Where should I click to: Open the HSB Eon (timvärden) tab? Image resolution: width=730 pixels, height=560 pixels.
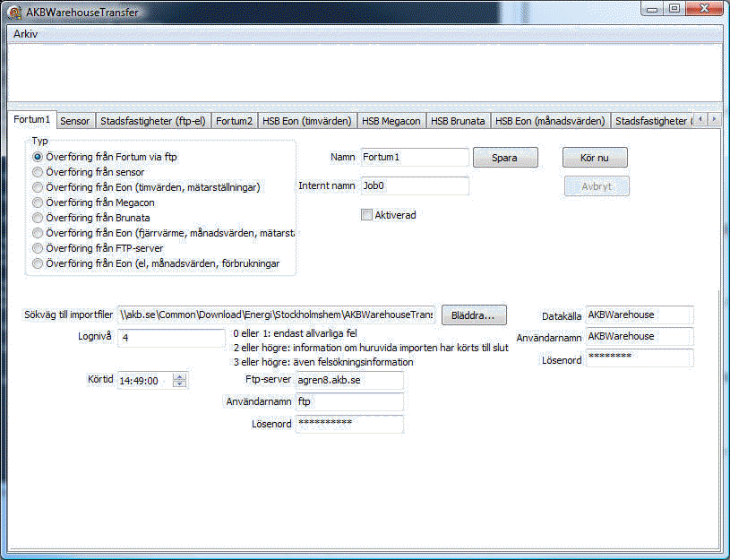pyautogui.click(x=307, y=121)
